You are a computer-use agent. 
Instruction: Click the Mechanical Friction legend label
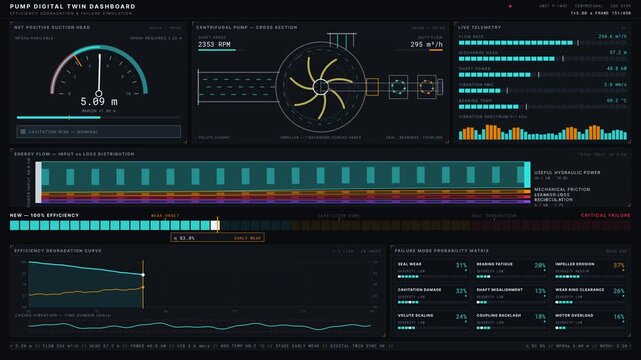(x=562, y=189)
